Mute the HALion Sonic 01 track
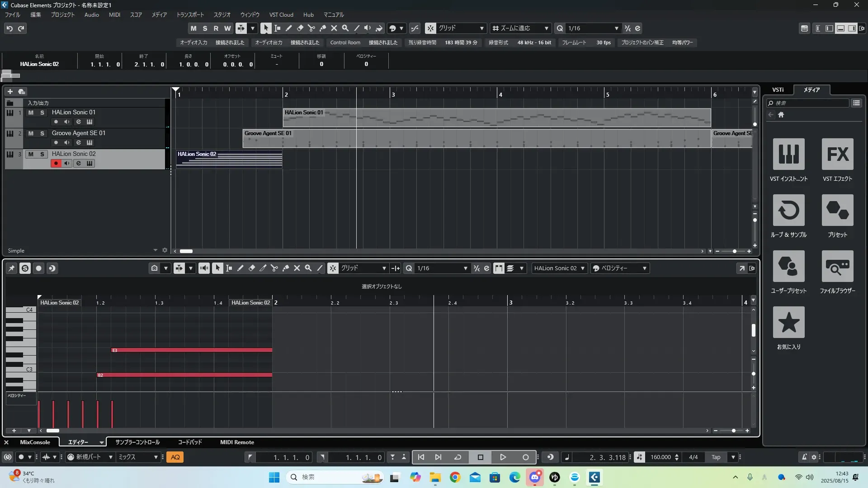The width and height of the screenshot is (868, 488). (x=31, y=113)
